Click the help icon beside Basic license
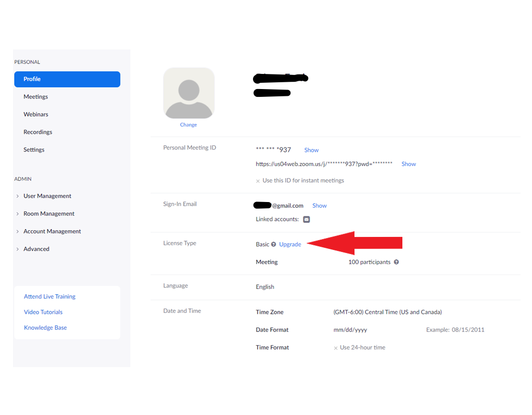The height and width of the screenshot is (415, 532). pos(273,244)
